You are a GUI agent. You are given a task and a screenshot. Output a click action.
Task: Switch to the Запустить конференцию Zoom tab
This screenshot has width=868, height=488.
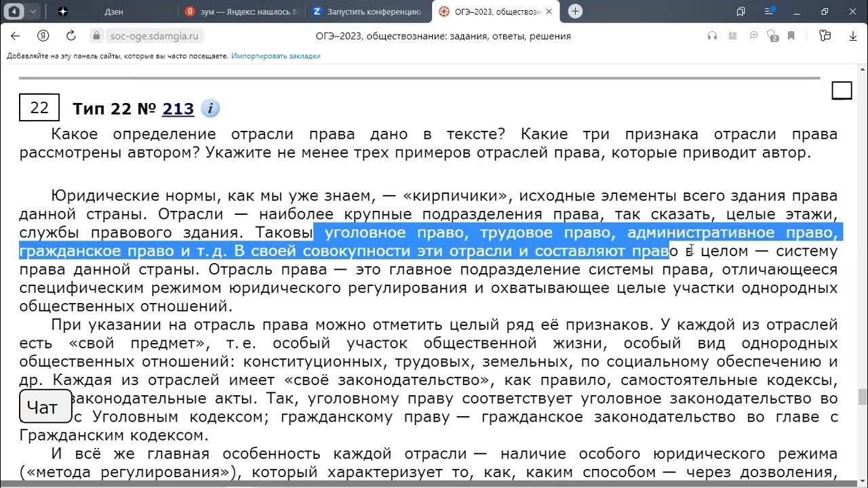pyautogui.click(x=367, y=12)
